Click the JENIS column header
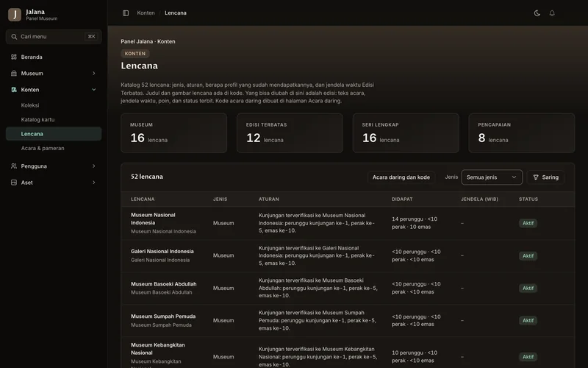This screenshot has height=368, width=588. point(220,199)
